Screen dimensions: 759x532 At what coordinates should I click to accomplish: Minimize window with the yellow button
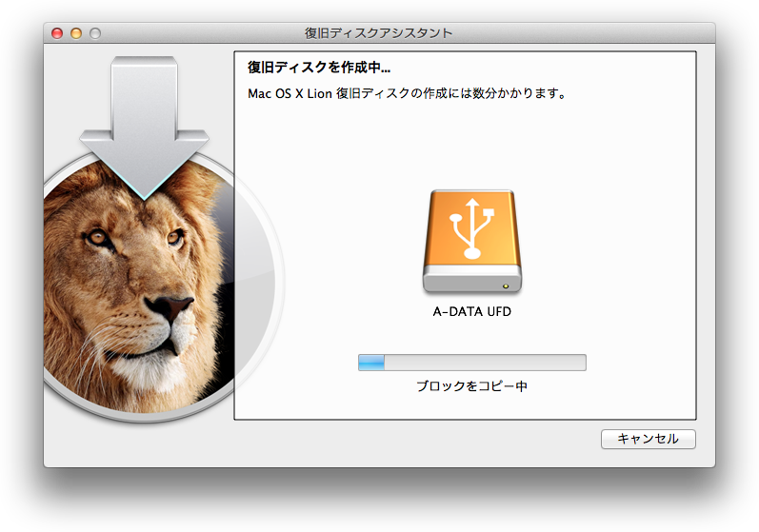pos(76,33)
